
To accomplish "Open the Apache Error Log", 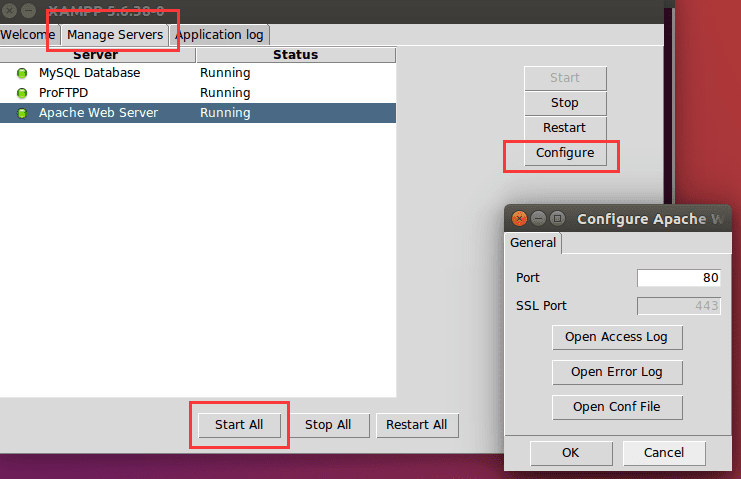I will pos(617,372).
